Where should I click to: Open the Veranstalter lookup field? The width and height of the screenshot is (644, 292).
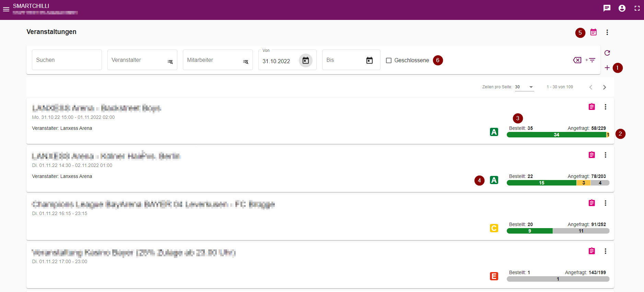(142, 60)
